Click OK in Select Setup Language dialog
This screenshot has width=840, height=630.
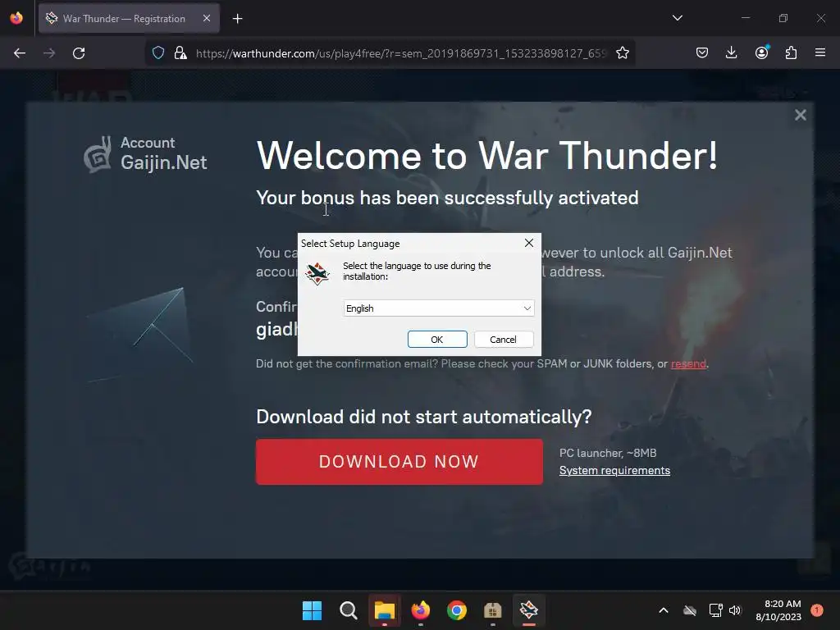click(437, 339)
